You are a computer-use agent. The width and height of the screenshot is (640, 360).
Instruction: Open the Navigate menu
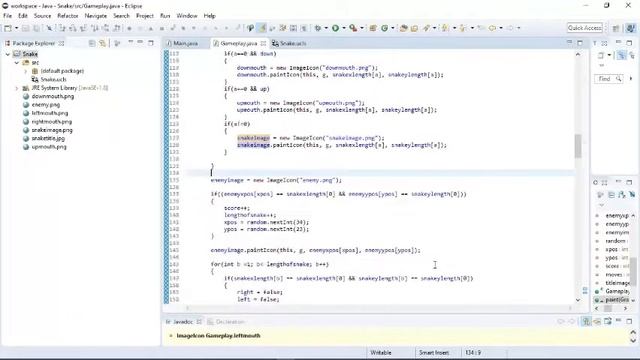(x=96, y=16)
